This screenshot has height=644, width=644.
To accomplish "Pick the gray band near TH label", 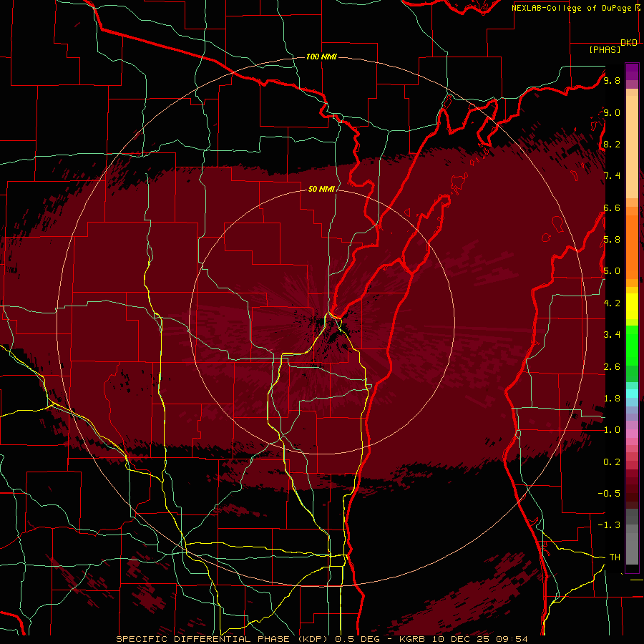I will click(632, 548).
